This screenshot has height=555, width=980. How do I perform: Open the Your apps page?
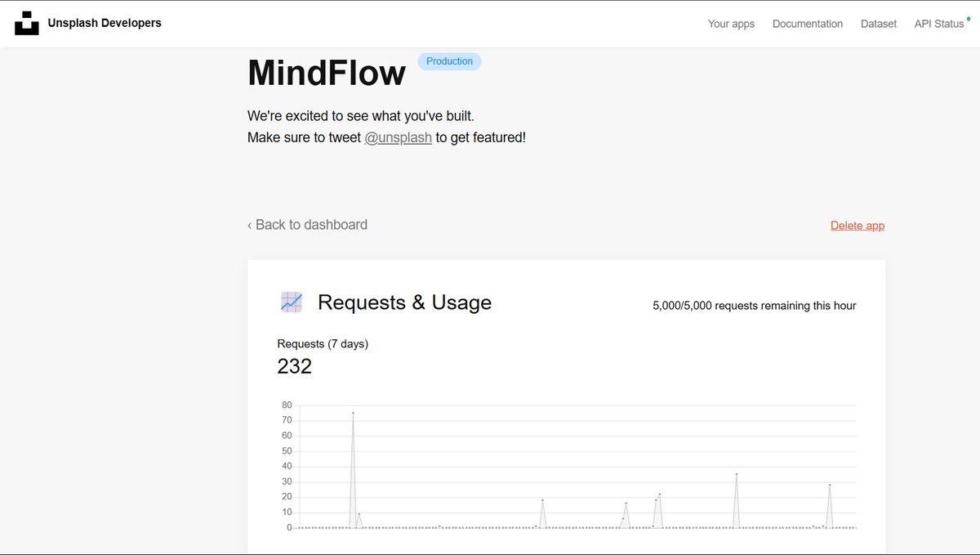[x=731, y=24]
